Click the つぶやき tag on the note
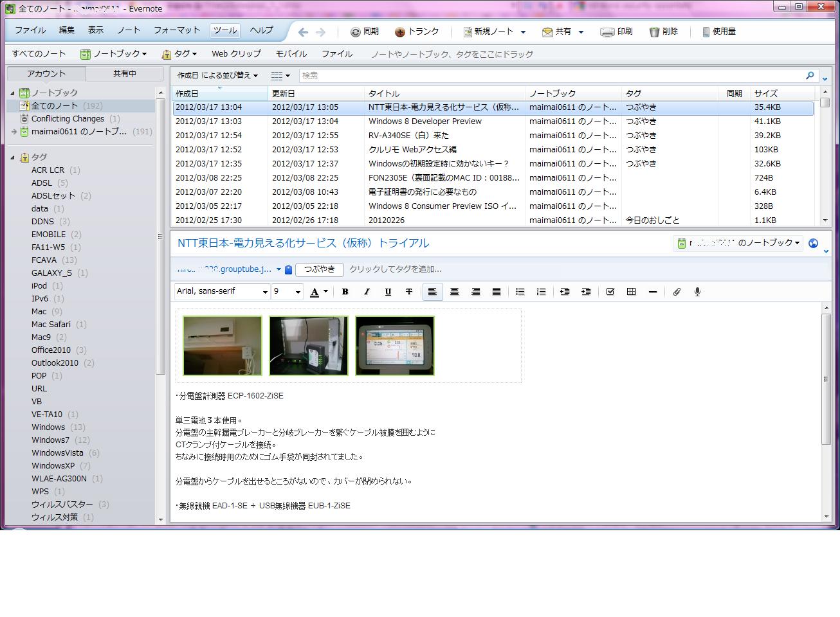The width and height of the screenshot is (840, 617). click(x=320, y=270)
